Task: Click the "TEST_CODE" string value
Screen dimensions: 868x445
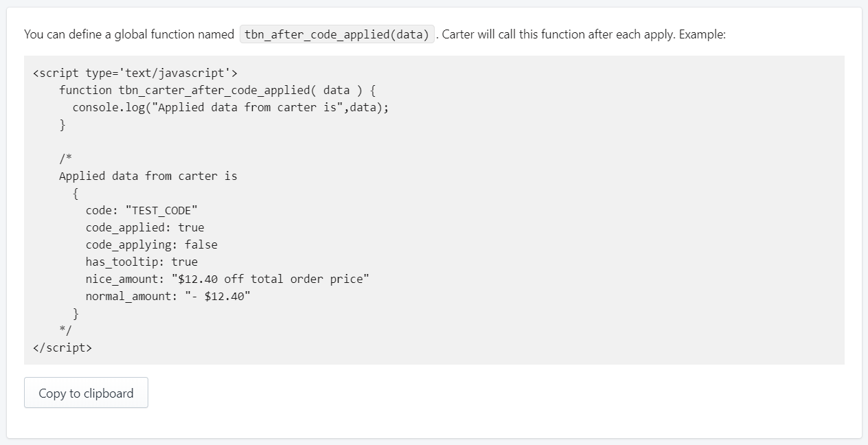Action: (161, 210)
